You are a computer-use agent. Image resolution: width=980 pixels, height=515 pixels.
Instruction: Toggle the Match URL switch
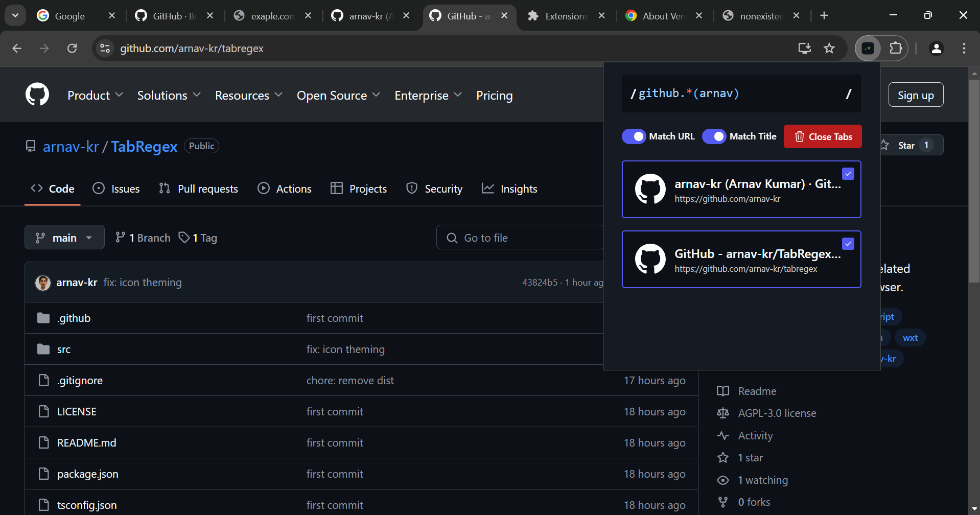pyautogui.click(x=634, y=136)
